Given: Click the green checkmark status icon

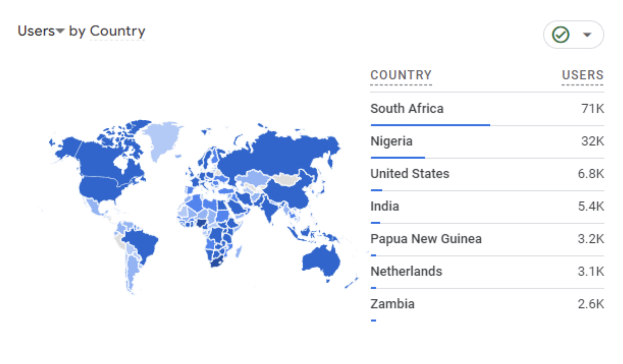Looking at the screenshot, I should [x=560, y=34].
